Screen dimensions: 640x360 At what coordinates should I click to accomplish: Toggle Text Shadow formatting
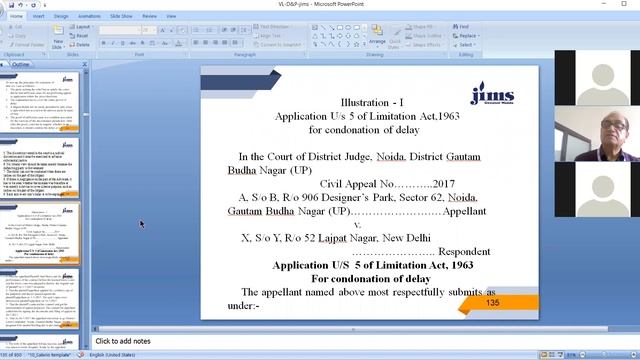(142, 43)
